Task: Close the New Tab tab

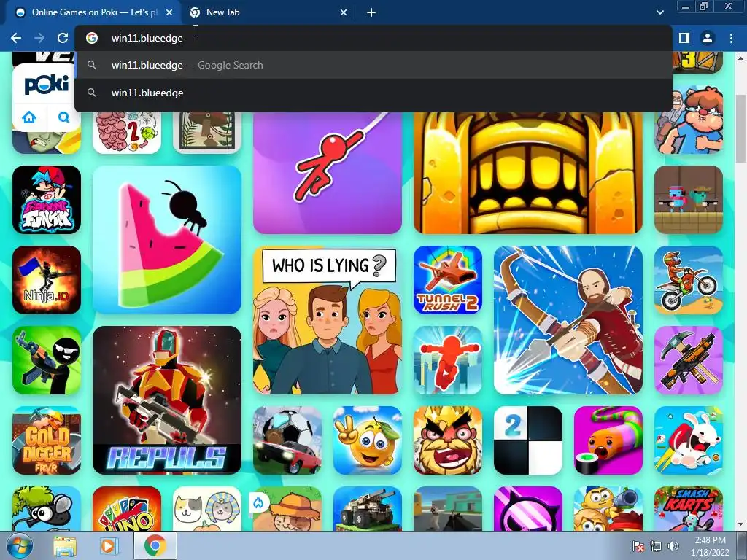Action: point(344,12)
